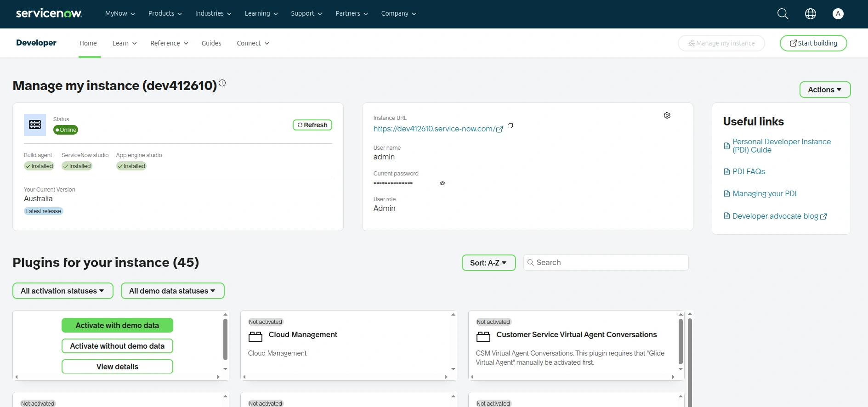The height and width of the screenshot is (407, 868).
Task: Click the external link icon after Developer advocate blog
Action: click(823, 216)
